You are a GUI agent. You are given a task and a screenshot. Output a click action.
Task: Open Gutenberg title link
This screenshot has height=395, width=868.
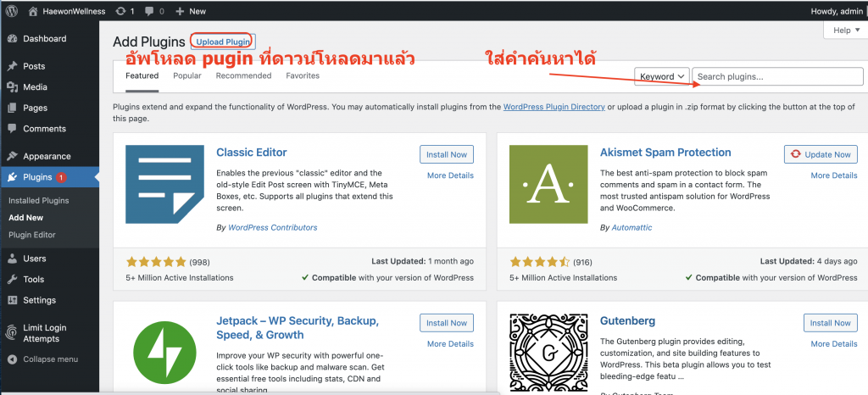[x=628, y=321]
